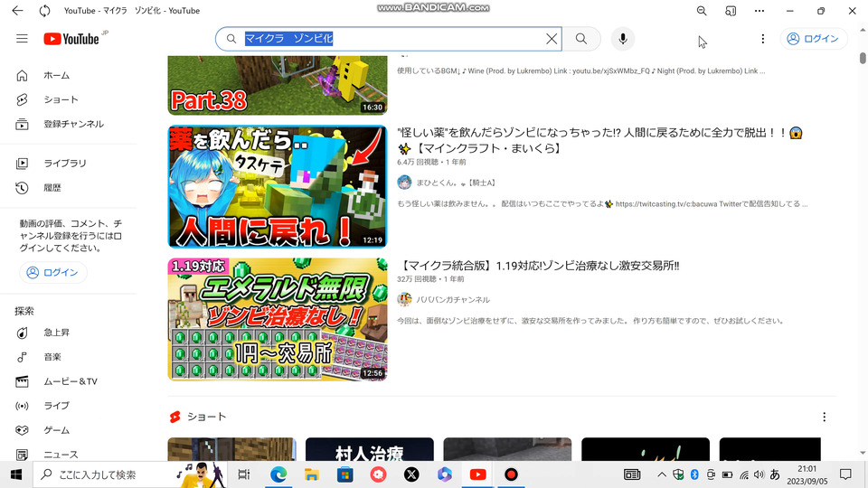Visit the まひとくん。 channel name
The height and width of the screenshot is (488, 868).
456,183
